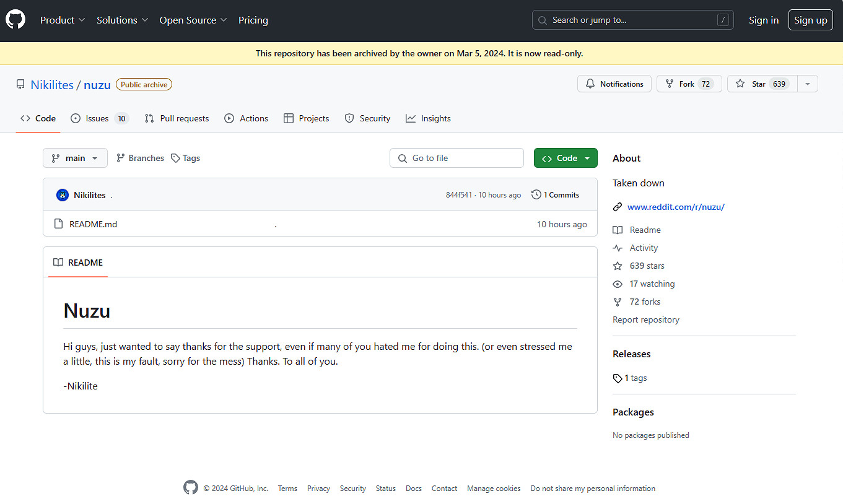This screenshot has height=504, width=843.
Task: Open the main branch selector dropdown
Action: coord(75,158)
